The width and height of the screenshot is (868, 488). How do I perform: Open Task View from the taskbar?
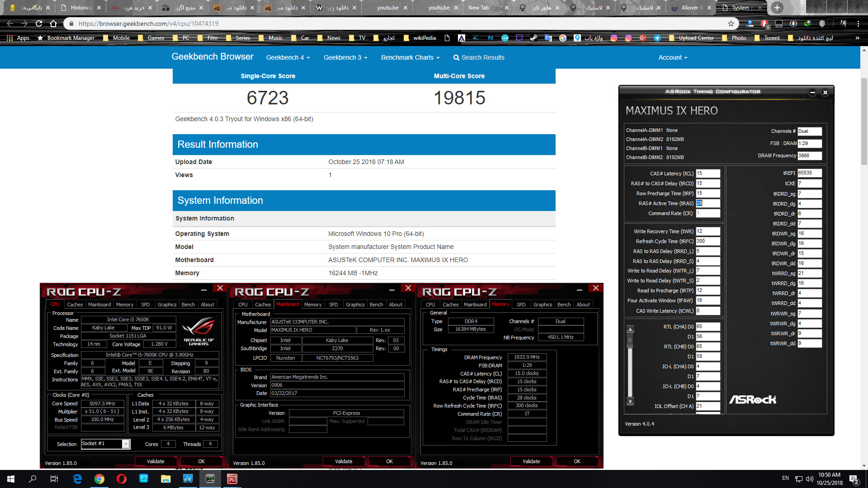(x=54, y=479)
